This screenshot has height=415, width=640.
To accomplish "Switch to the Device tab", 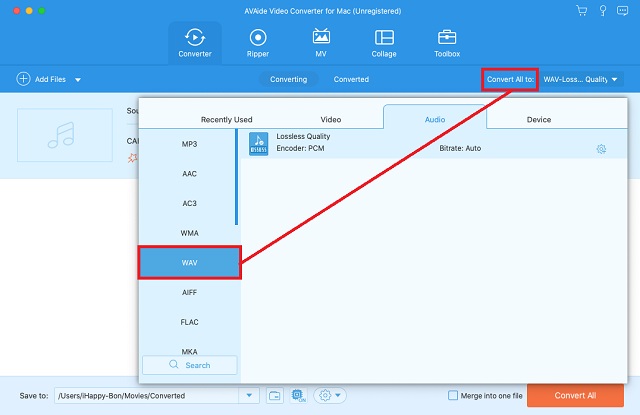I will point(538,119).
